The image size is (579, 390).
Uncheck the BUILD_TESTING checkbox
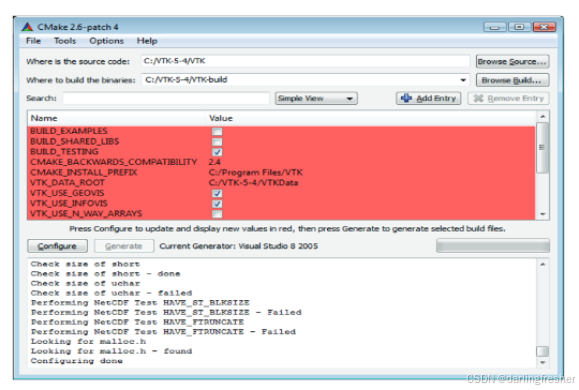(217, 152)
